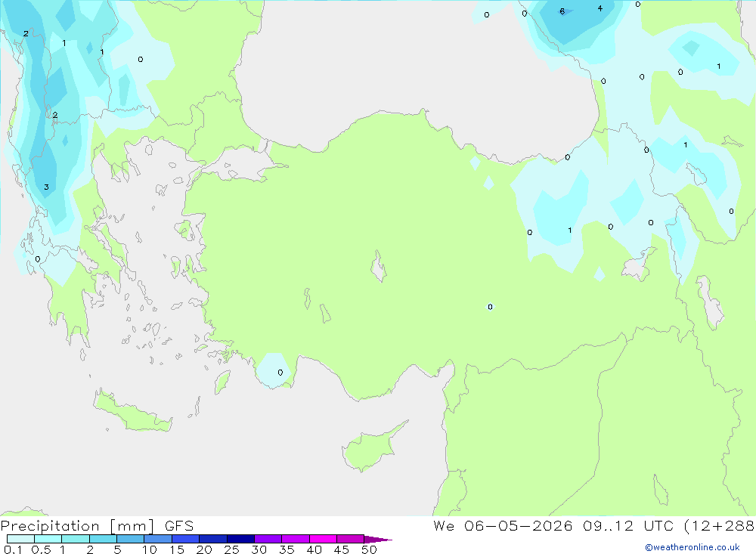Click the '10' legend scale label
The image size is (756, 554).
pos(150,549)
